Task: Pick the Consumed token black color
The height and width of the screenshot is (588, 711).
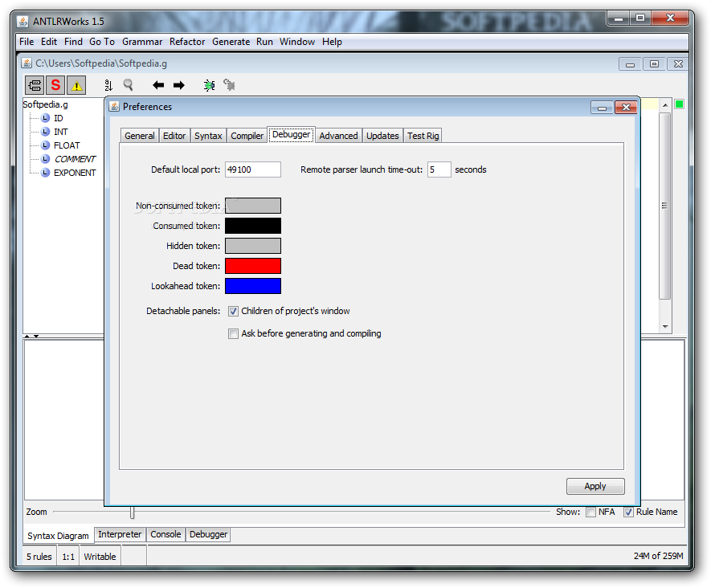Action: 253,226
